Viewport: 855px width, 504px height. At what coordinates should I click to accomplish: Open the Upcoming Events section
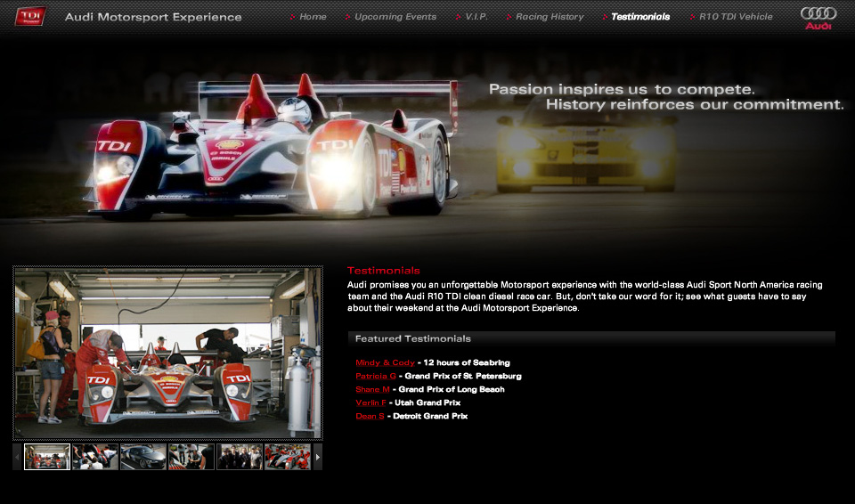(395, 17)
